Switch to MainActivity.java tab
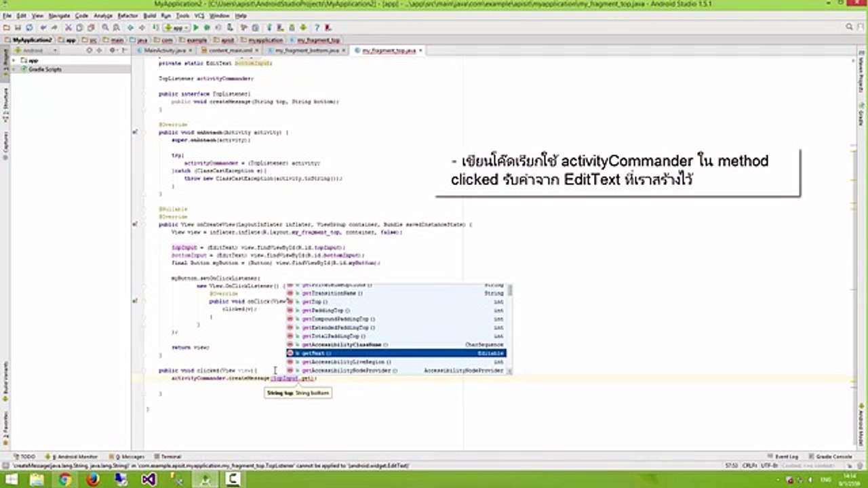This screenshot has width=868, height=488. pyautogui.click(x=164, y=50)
